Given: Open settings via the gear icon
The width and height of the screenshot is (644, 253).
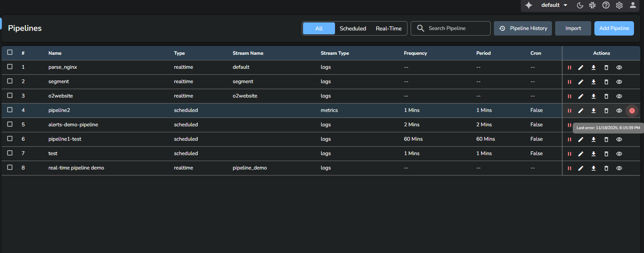Looking at the screenshot, I should (619, 5).
